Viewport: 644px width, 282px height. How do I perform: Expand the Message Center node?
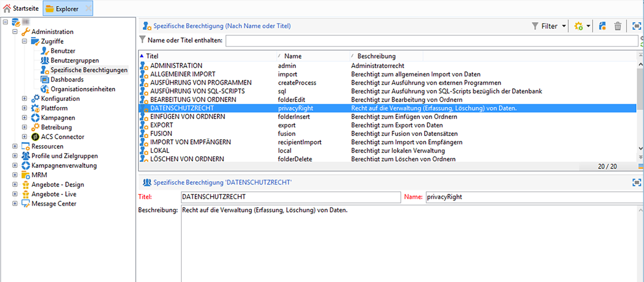pyautogui.click(x=15, y=204)
